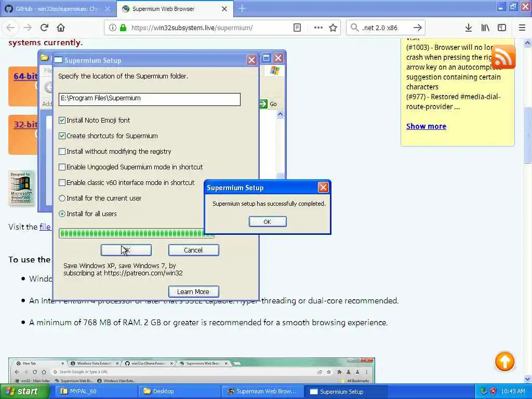532x399 pixels.
Task: Click the installation progress bar
Action: pyautogui.click(x=137, y=233)
